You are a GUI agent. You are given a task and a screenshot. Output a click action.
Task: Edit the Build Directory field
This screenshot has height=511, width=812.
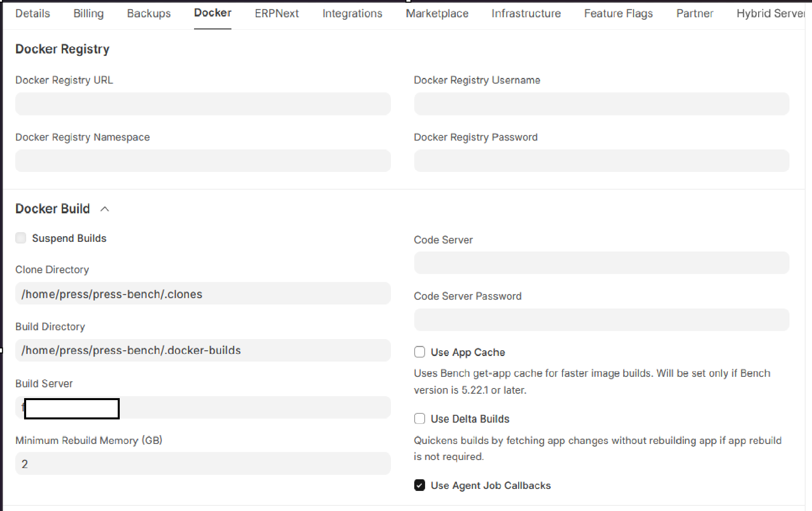(203, 350)
